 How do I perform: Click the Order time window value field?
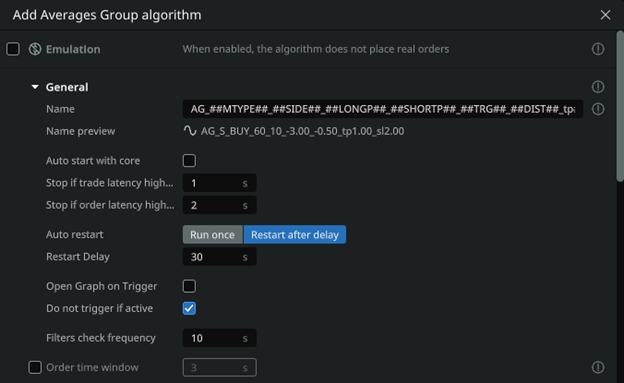tap(219, 367)
